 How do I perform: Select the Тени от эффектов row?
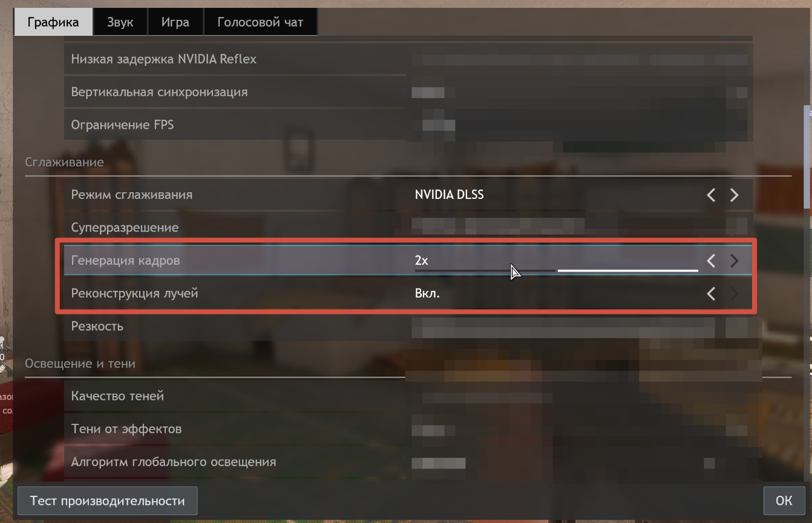coord(408,429)
